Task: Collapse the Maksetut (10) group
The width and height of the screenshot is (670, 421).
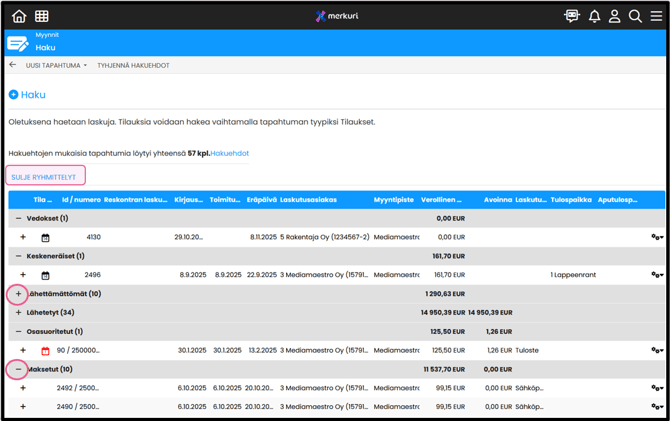Action: click(x=18, y=370)
